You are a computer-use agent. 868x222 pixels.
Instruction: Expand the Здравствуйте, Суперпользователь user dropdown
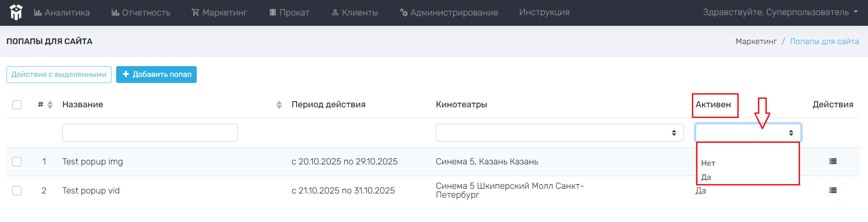point(780,12)
